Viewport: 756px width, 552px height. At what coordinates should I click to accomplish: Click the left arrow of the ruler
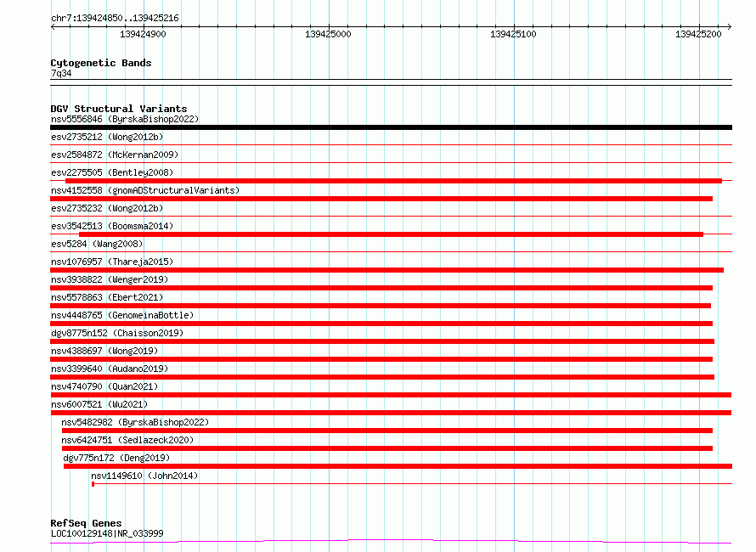tap(53, 27)
